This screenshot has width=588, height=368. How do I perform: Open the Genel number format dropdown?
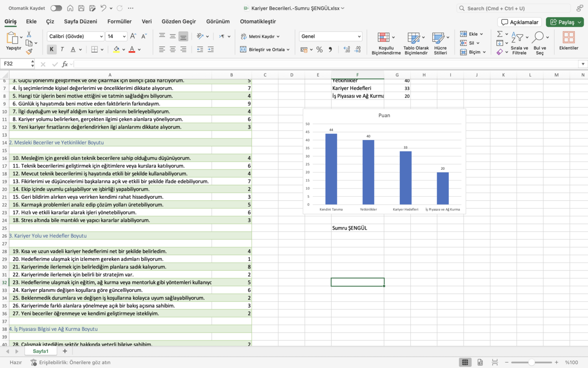(x=331, y=36)
